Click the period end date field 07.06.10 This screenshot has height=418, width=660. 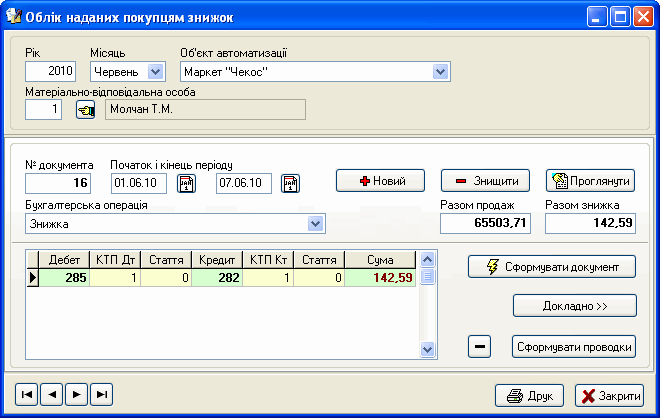tap(244, 183)
